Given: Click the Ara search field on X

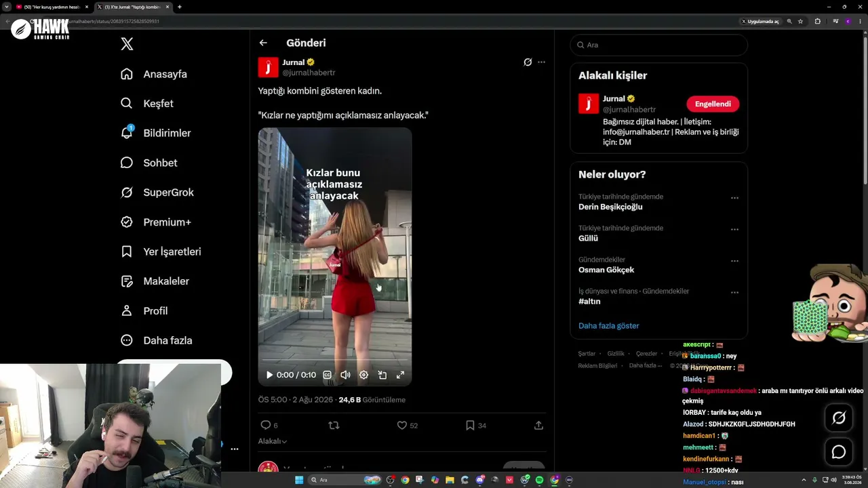Looking at the screenshot, I should (659, 45).
